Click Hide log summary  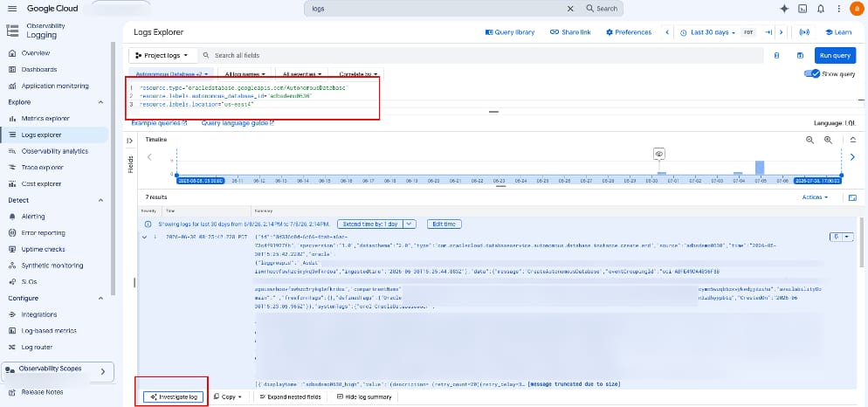point(364,397)
